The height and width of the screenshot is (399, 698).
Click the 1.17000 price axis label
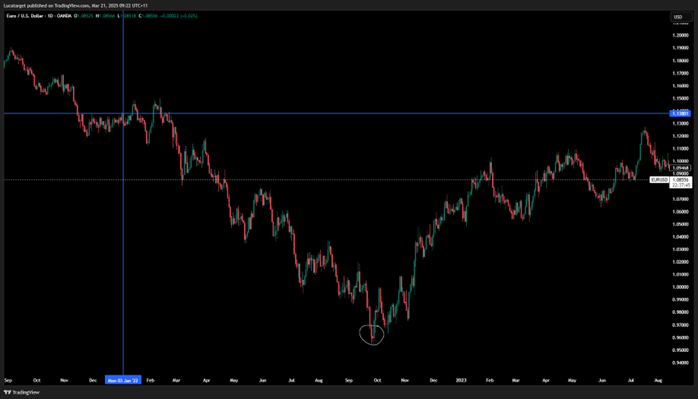click(680, 73)
